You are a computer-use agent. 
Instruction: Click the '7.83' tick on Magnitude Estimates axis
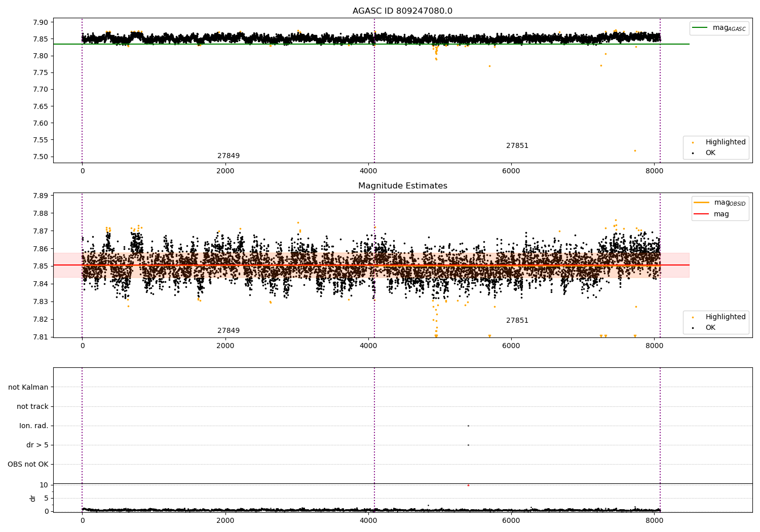click(x=40, y=301)
